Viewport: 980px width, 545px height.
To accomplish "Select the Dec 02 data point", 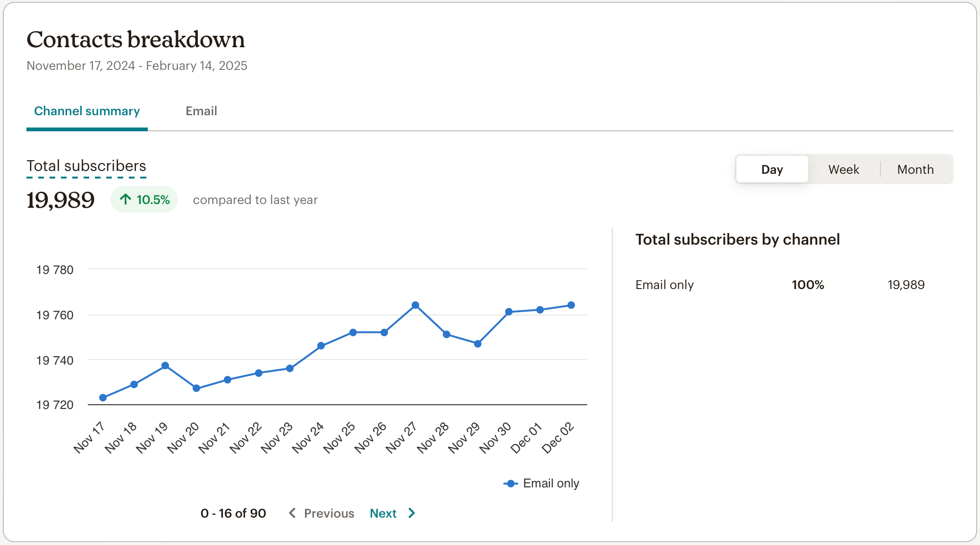I will 571,305.
